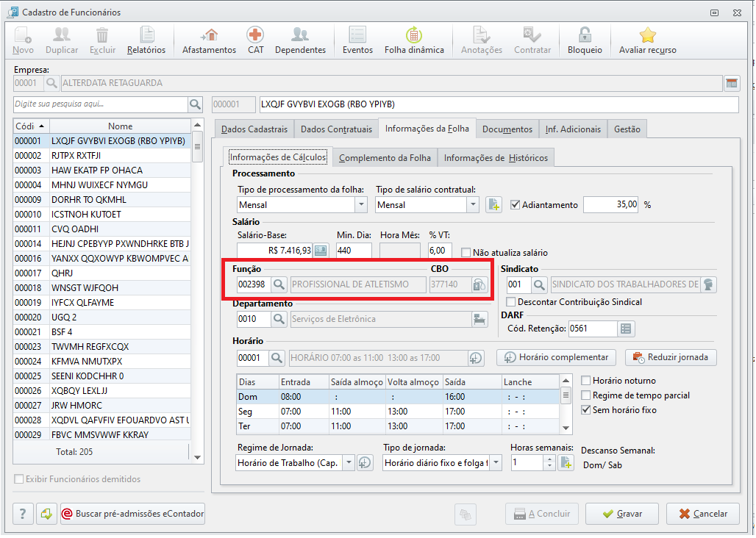Click the Adiantamento percentage field
This screenshot has height=538, width=756.
coord(611,205)
